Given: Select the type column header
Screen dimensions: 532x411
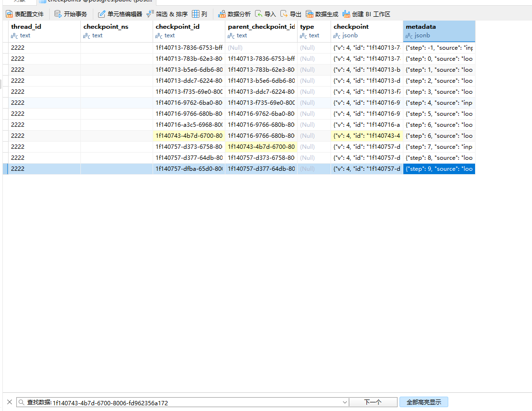Looking at the screenshot, I should [x=314, y=31].
